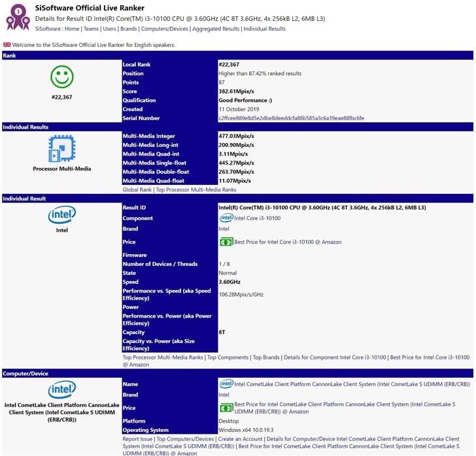Image resolution: width=476 pixels, height=456 pixels.
Task: Click the small Intel logo beside Intel Core i3-10100
Action: click(226, 218)
